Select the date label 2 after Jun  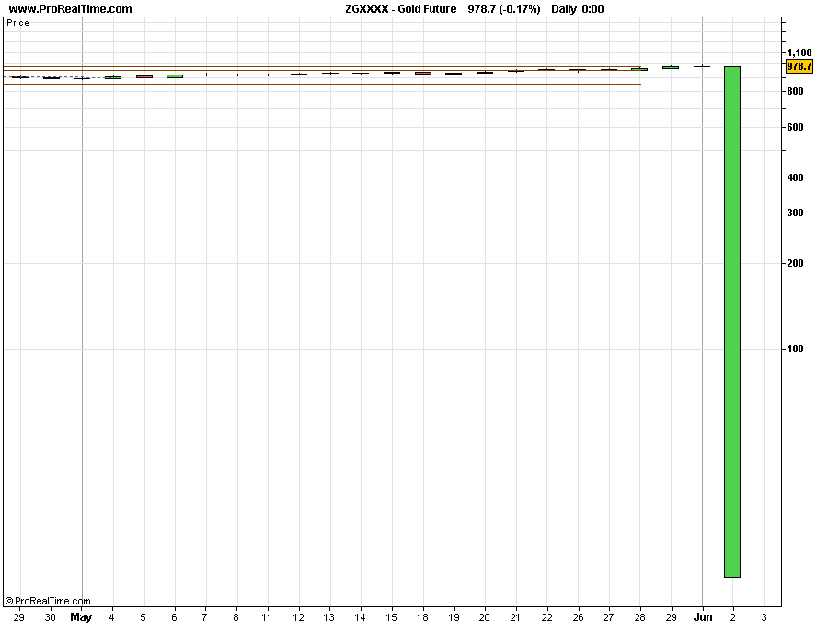[732, 617]
